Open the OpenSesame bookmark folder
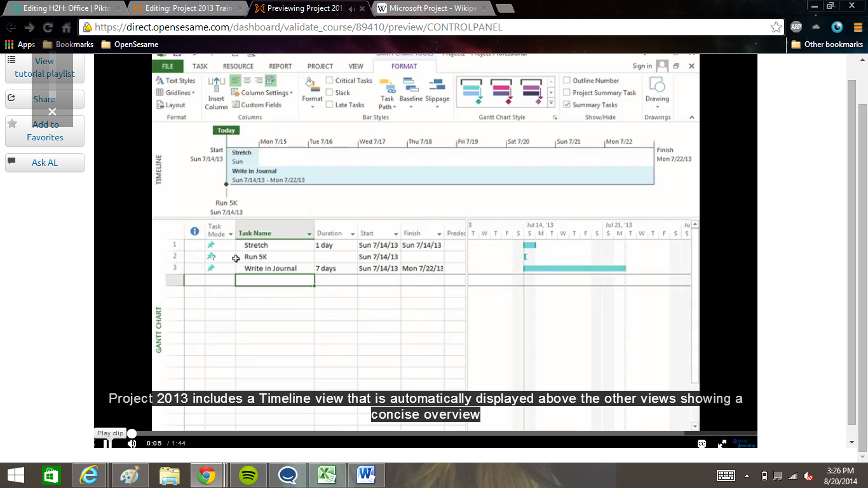The image size is (868, 488). [x=130, y=44]
